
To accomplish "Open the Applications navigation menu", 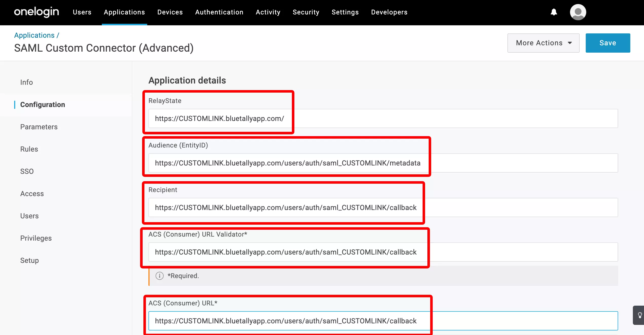I will coord(124,12).
